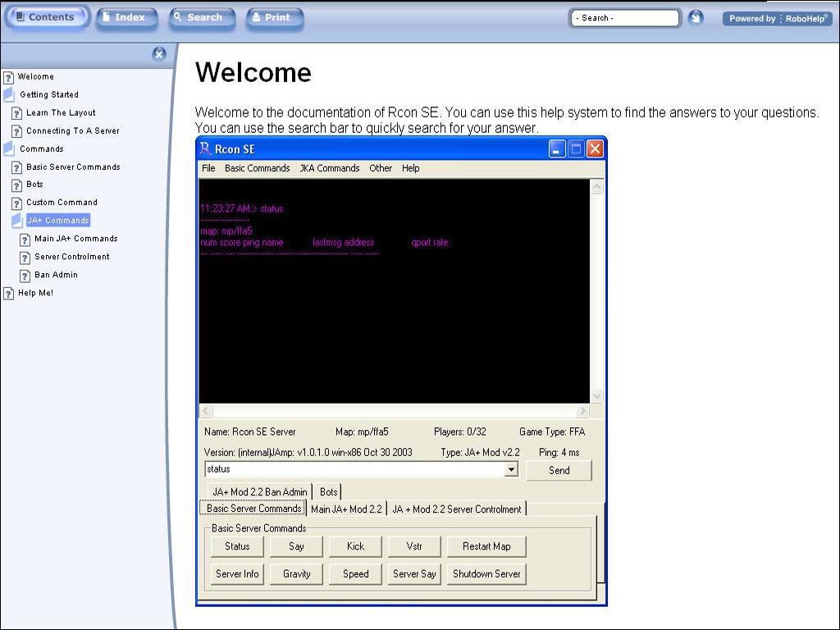Click the Getting Started book icon
840x630 pixels.
(9, 94)
